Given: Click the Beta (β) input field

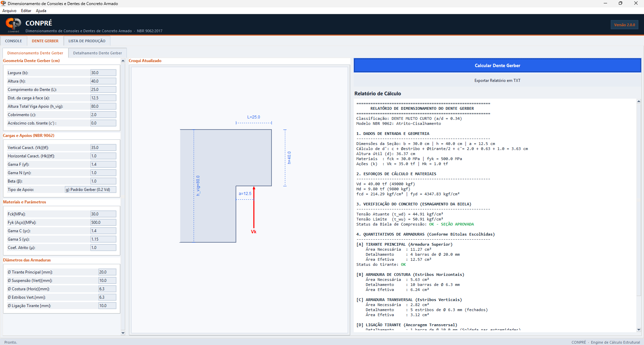Looking at the screenshot, I should tap(103, 181).
